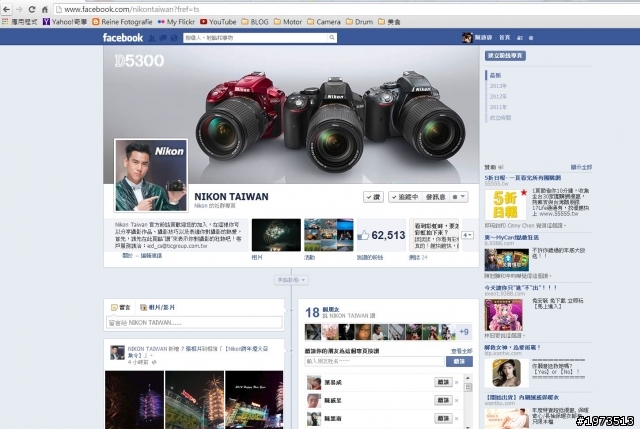
Task: Invite the third friend in the list
Action: coord(443,418)
